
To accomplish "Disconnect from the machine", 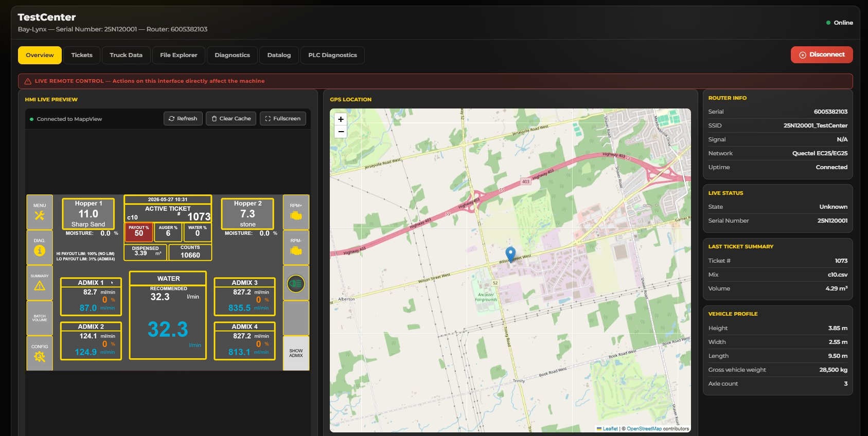I will pos(822,55).
